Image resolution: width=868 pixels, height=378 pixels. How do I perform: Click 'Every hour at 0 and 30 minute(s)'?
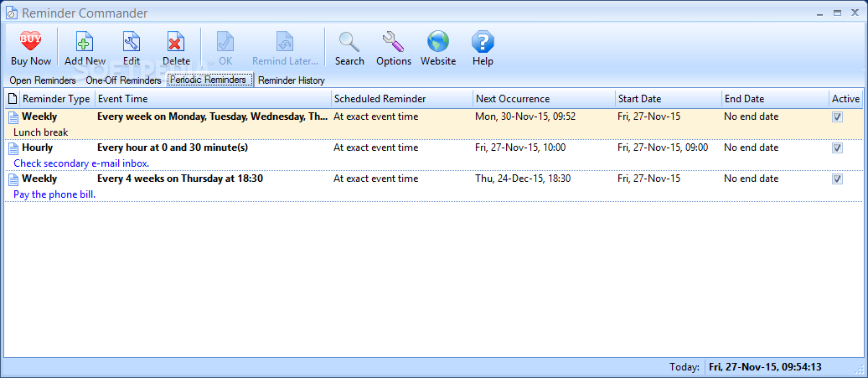[172, 148]
